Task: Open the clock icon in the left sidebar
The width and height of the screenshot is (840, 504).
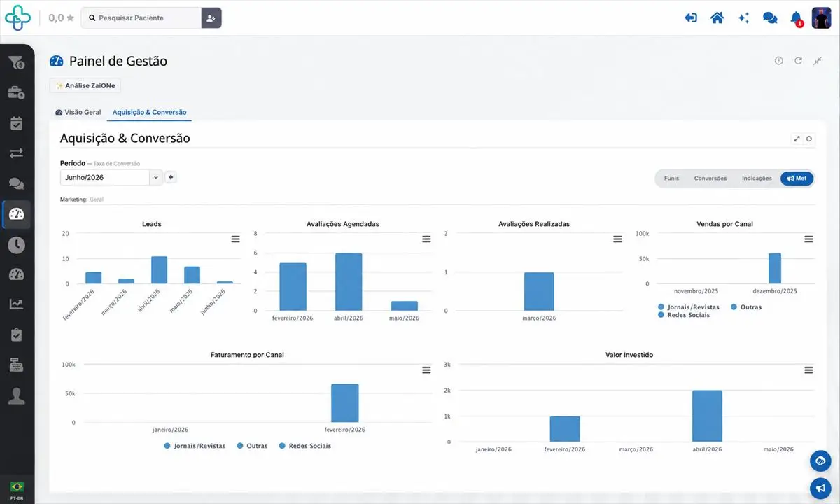Action: tap(17, 244)
